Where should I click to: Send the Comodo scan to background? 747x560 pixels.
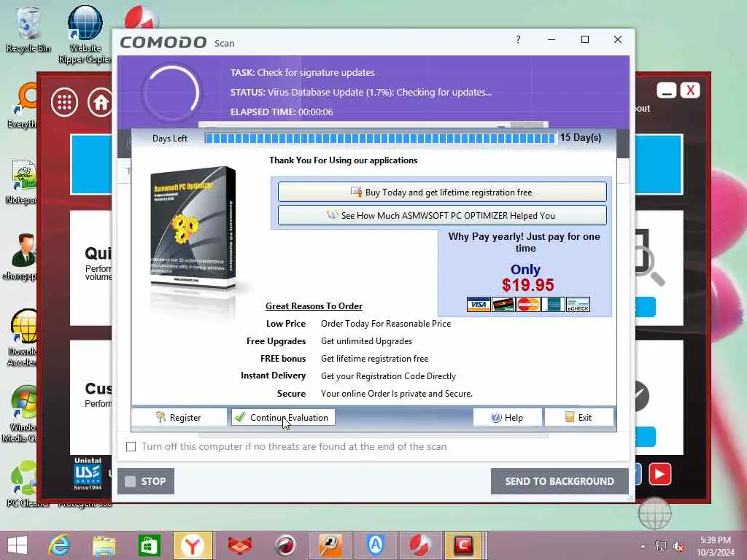[560, 481]
